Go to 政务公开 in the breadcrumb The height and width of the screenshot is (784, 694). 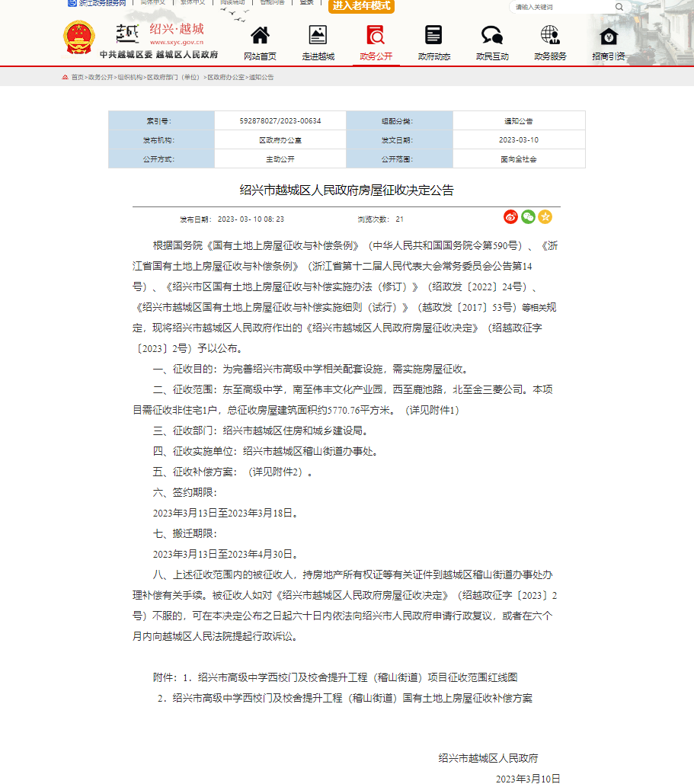point(101,77)
